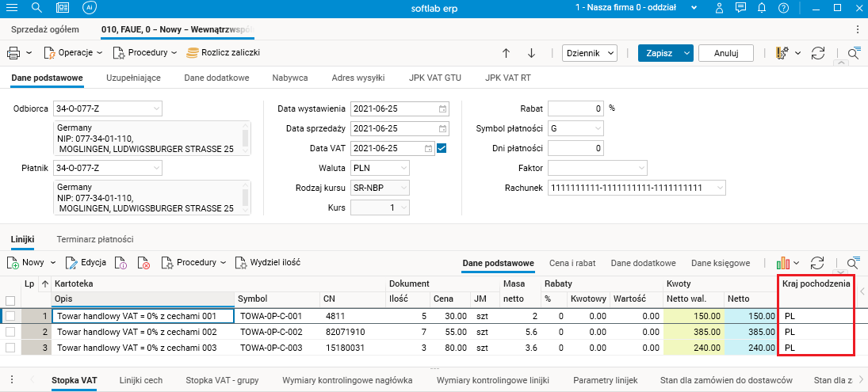Image resolution: width=868 pixels, height=392 pixels.
Task: Open the Rachunek account dropdown
Action: (x=719, y=188)
